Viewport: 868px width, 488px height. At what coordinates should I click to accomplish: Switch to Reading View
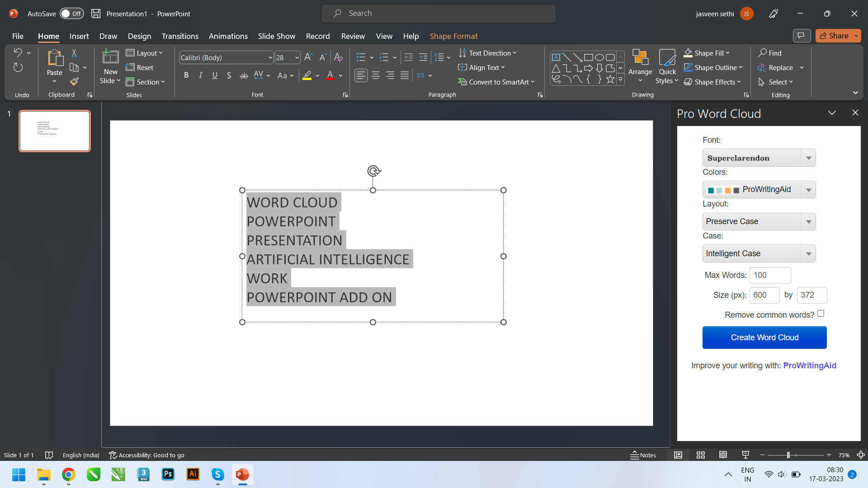(723, 455)
